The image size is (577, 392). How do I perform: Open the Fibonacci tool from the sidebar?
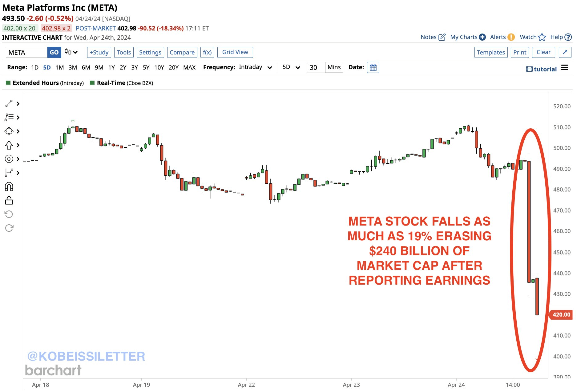[9, 118]
